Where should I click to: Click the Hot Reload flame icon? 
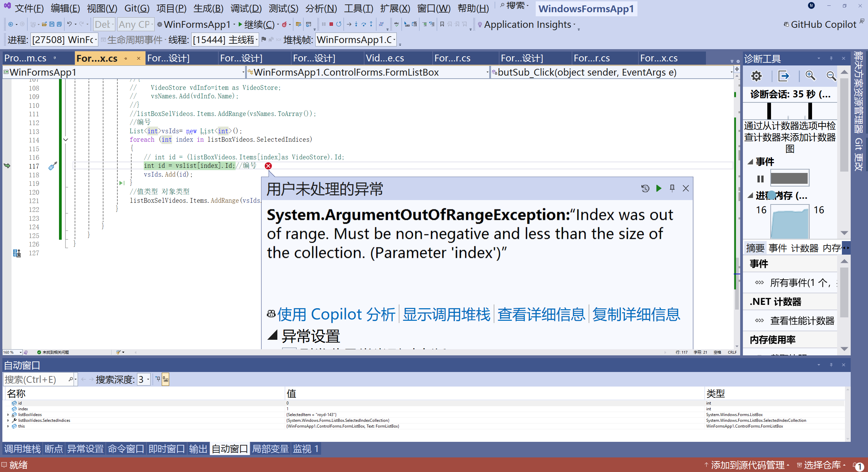[284, 24]
